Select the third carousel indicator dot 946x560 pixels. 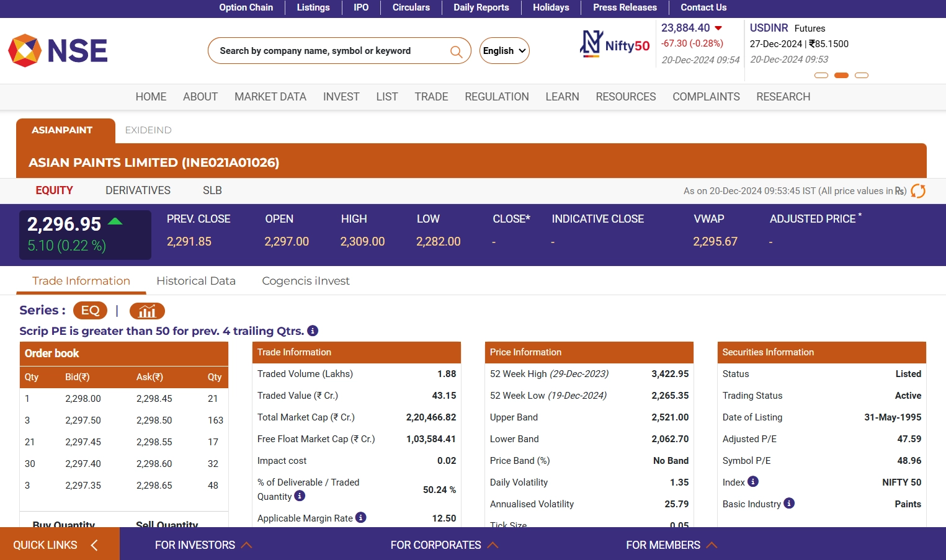(862, 76)
